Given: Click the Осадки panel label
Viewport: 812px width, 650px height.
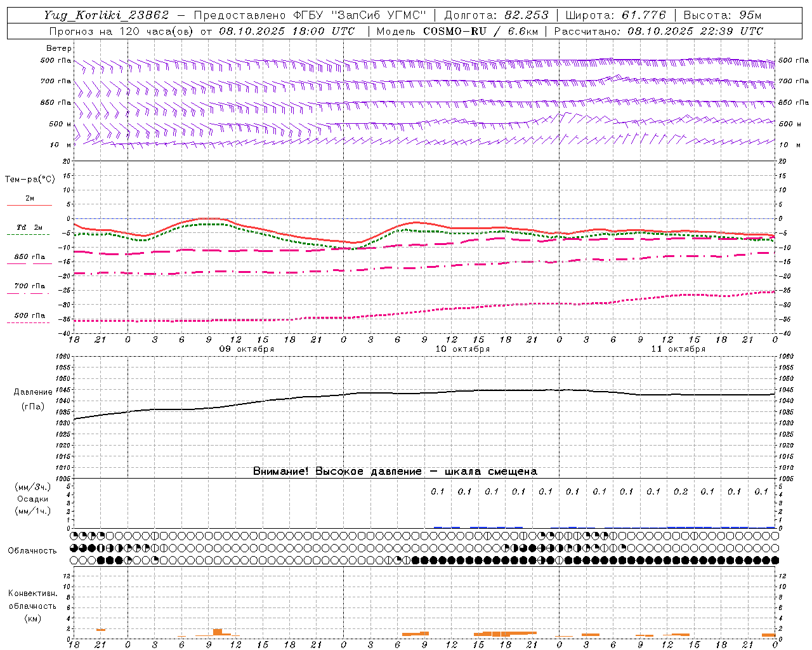Looking at the screenshot, I should pos(33,499).
